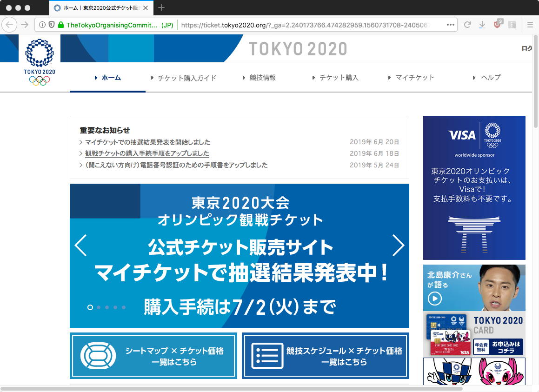Open the ホーム navigation tab
Image resolution: width=539 pixels, height=392 pixels.
(x=107, y=78)
